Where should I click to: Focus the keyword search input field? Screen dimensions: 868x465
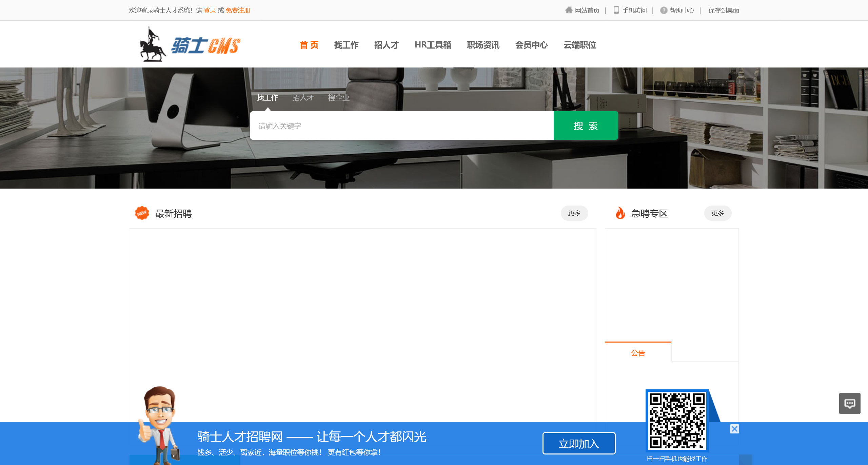point(401,126)
